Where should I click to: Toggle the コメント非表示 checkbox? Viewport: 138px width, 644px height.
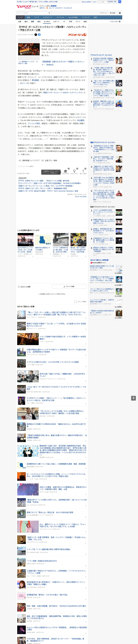click(x=75, y=302)
